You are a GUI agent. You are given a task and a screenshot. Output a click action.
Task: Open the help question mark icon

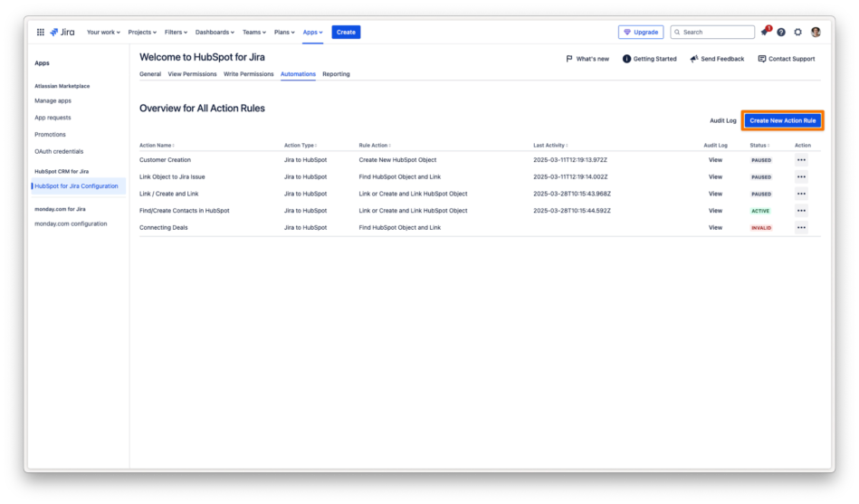781,33
